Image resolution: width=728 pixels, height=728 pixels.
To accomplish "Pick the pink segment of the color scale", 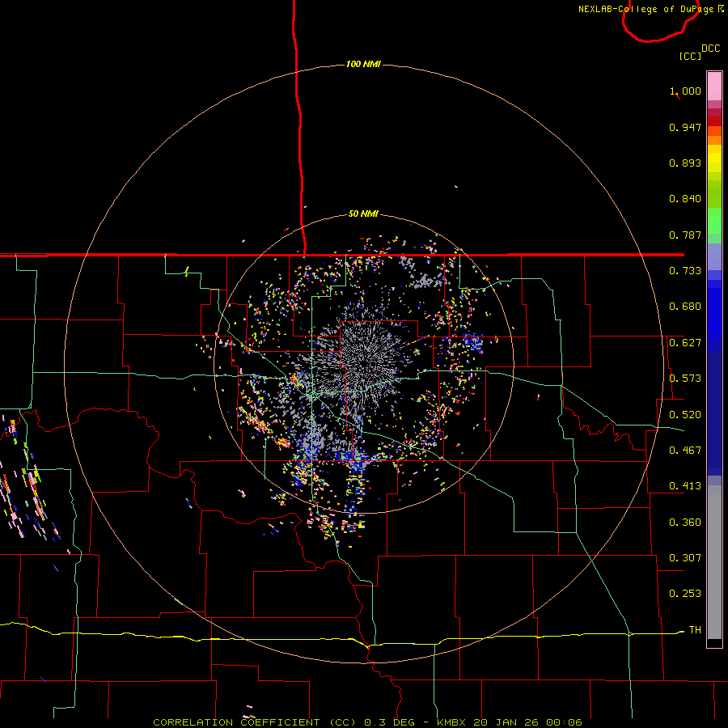I will [714, 87].
